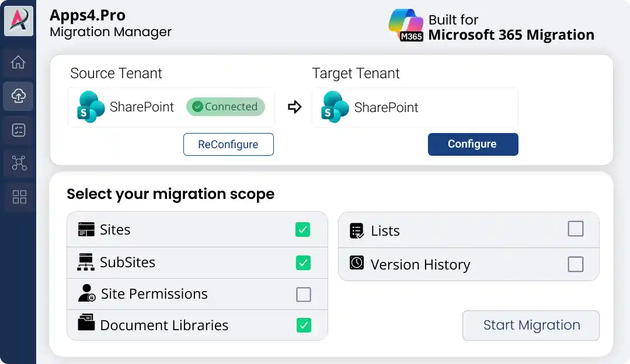Click Source Tenant 'SharePoint' name text
Viewport: 630px width, 364px height.
point(142,107)
